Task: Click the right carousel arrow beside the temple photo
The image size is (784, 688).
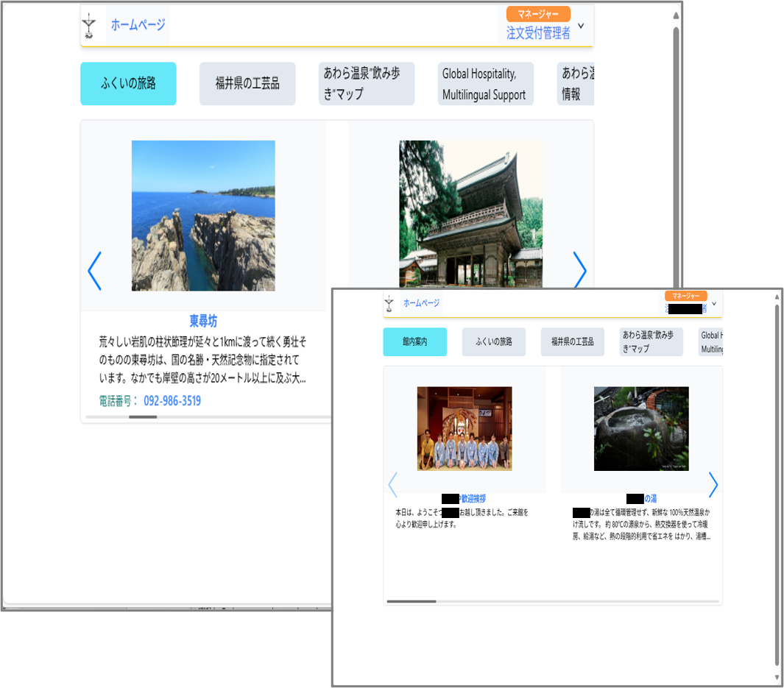Action: tap(579, 270)
